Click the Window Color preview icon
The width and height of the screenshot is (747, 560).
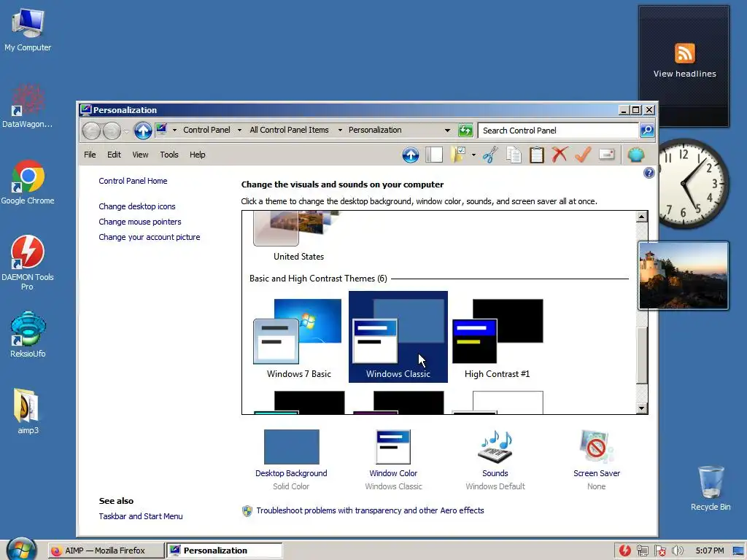[393, 447]
